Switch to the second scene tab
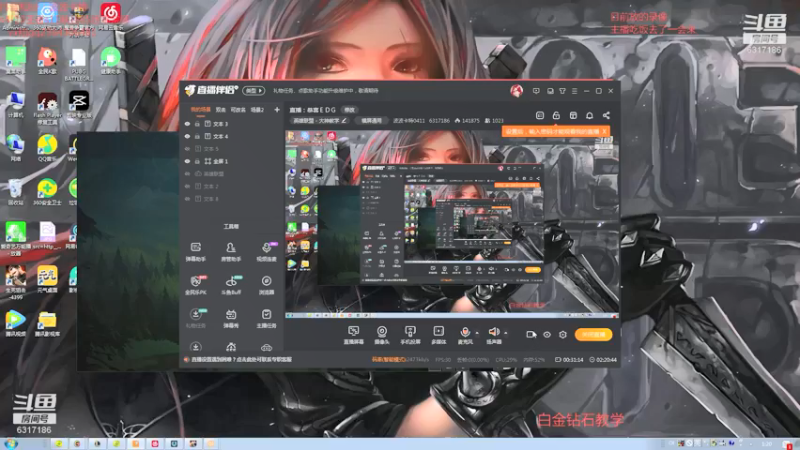The image size is (800, 450). [x=220, y=110]
